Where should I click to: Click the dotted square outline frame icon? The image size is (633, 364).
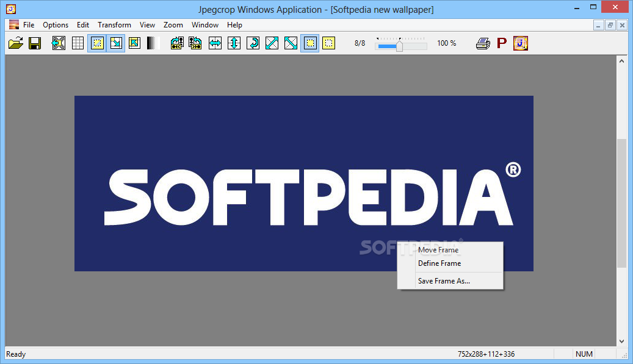(x=328, y=43)
